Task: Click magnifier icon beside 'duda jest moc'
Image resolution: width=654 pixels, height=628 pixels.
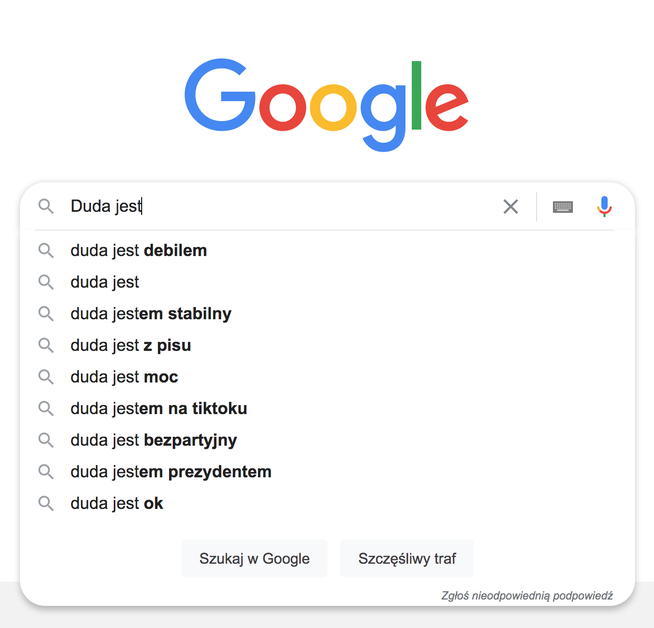Action: click(x=46, y=377)
